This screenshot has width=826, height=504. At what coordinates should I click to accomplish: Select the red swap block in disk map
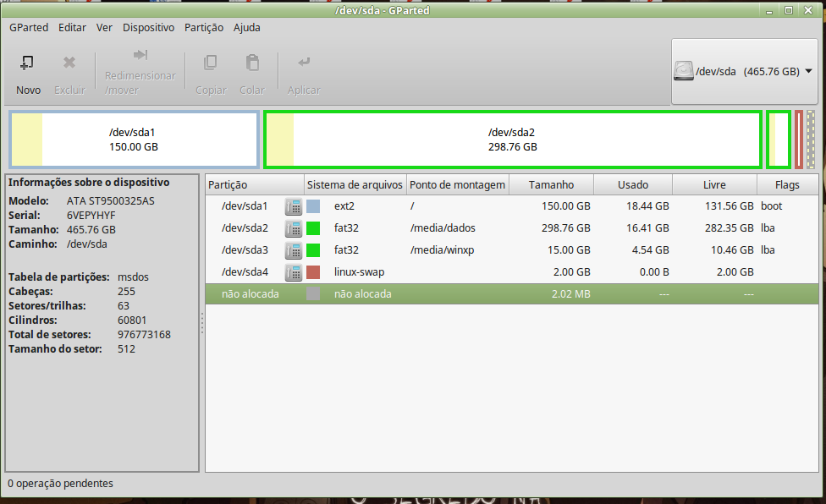[799, 140]
